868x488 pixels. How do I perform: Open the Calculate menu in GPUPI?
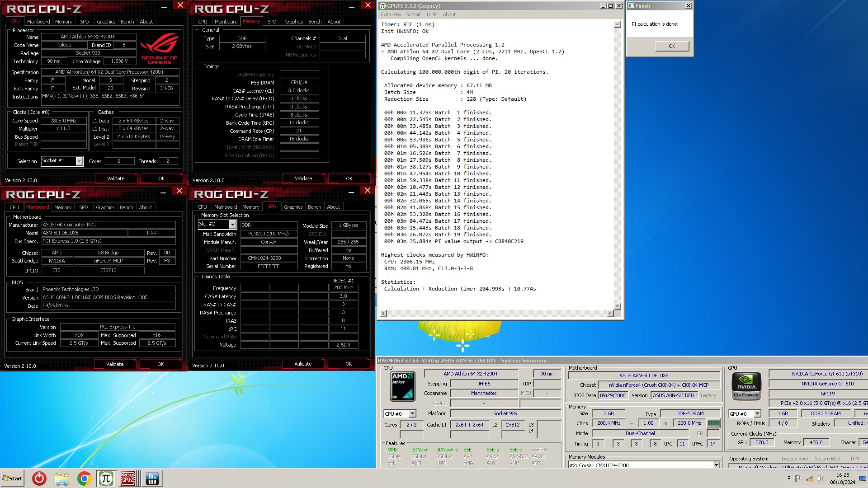[x=391, y=14]
